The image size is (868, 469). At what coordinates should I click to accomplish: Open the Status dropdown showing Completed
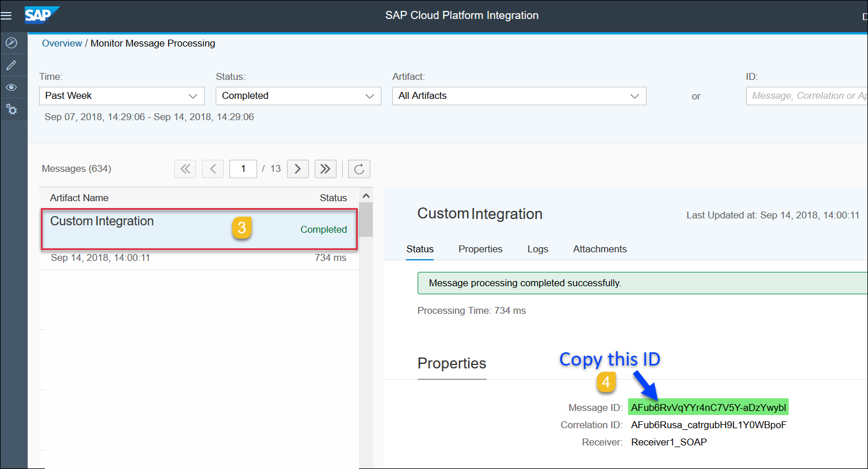[x=299, y=96]
